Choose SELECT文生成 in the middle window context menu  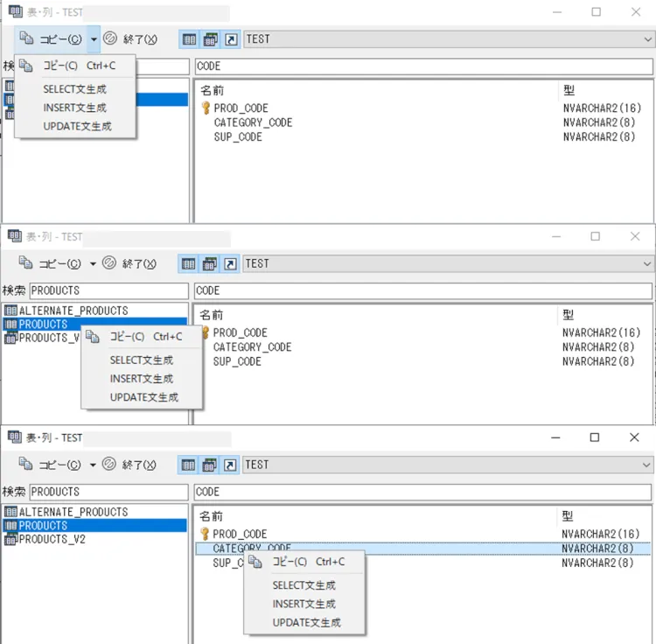[x=142, y=360]
